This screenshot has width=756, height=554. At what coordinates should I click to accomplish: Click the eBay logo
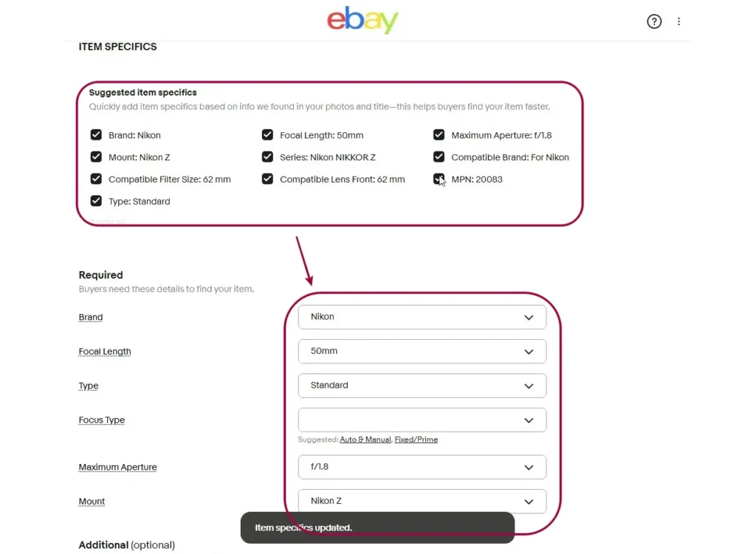pyautogui.click(x=362, y=21)
